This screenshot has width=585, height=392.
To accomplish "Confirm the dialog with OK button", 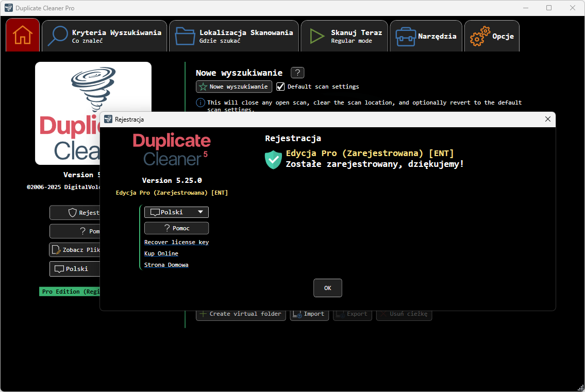I will click(x=328, y=288).
